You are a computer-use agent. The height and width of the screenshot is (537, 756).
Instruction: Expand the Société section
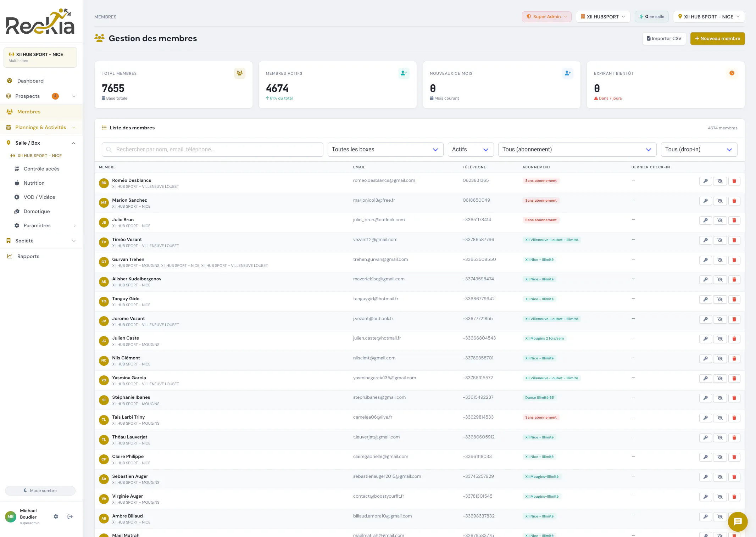41,241
